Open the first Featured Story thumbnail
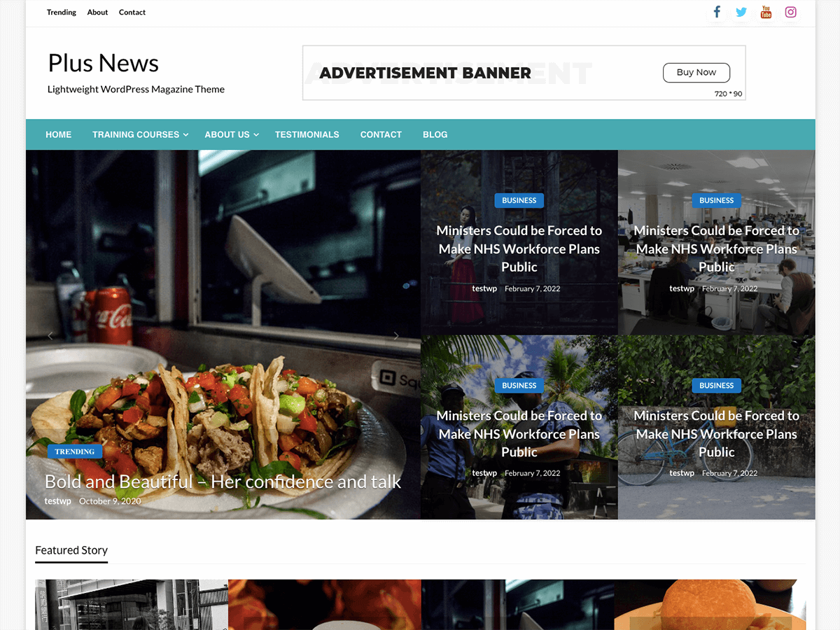This screenshot has width=840, height=630. tap(131, 604)
